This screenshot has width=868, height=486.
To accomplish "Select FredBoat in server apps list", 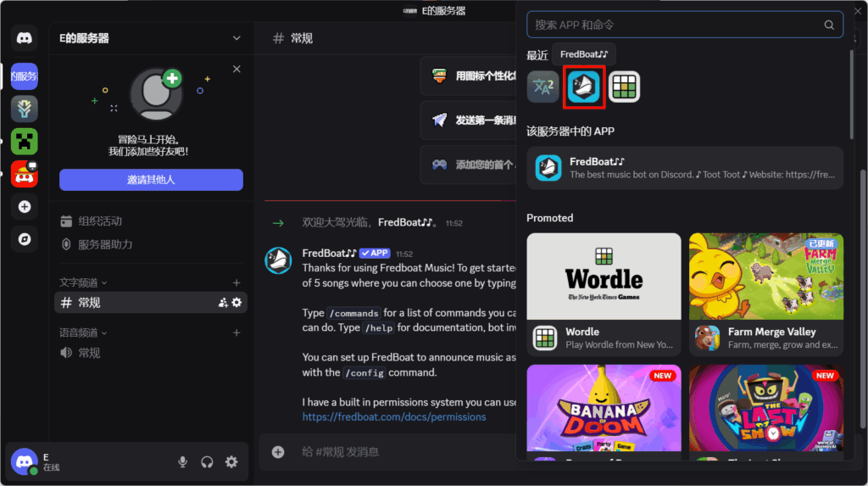I will pos(685,168).
